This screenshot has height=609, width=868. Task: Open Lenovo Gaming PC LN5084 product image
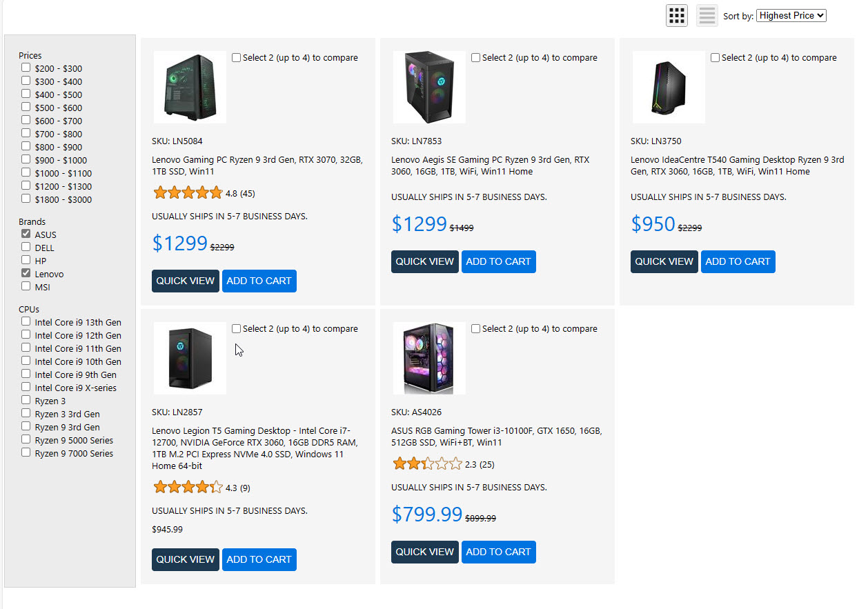[x=190, y=87]
